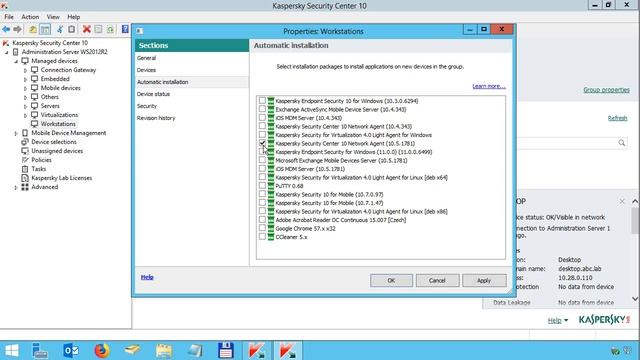
Task: Close the device info panel with the X
Action: point(622,201)
